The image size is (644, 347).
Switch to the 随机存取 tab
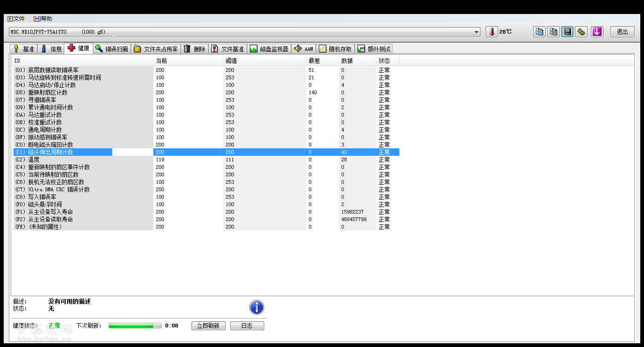pyautogui.click(x=336, y=49)
